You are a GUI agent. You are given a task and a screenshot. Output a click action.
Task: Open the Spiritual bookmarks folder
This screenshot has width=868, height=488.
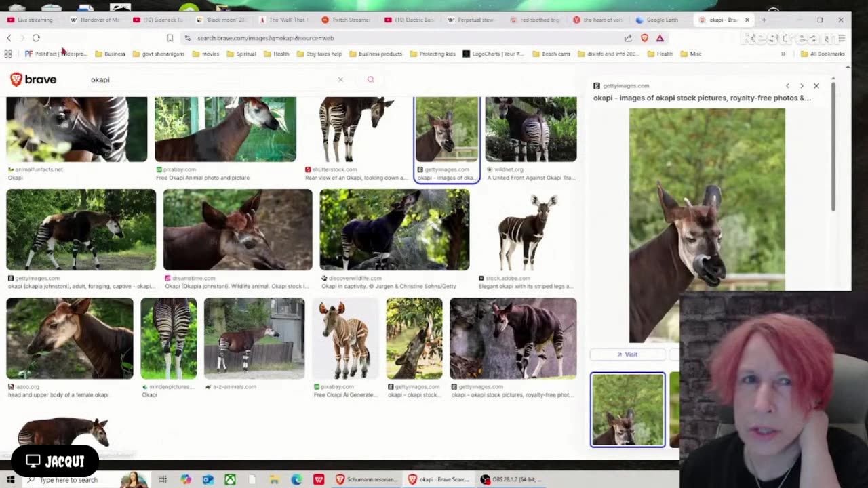click(241, 54)
